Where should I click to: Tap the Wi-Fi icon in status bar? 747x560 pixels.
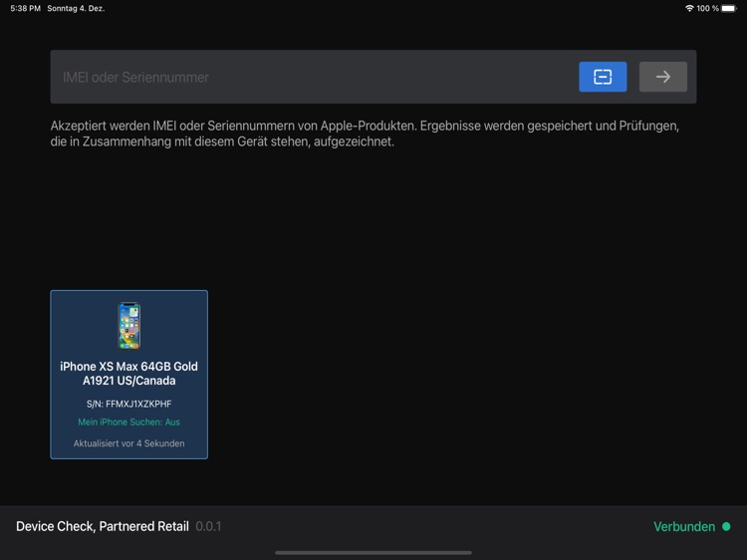689,8
